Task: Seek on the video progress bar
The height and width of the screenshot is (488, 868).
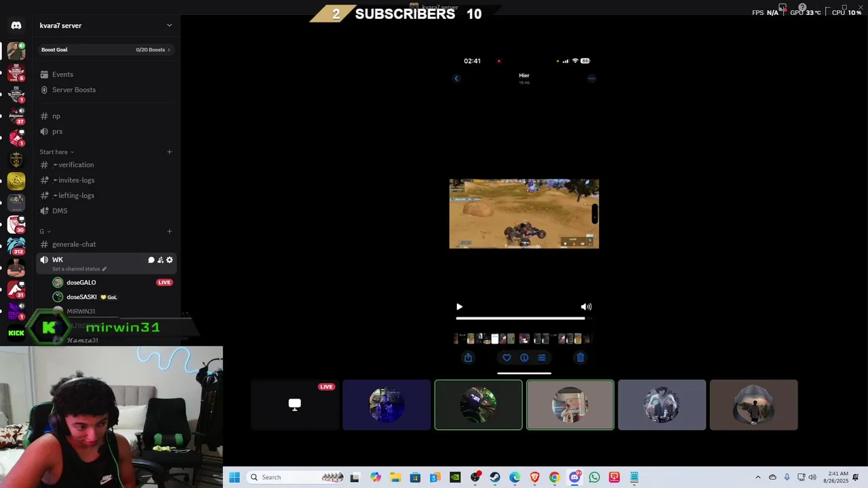Action: pyautogui.click(x=524, y=318)
